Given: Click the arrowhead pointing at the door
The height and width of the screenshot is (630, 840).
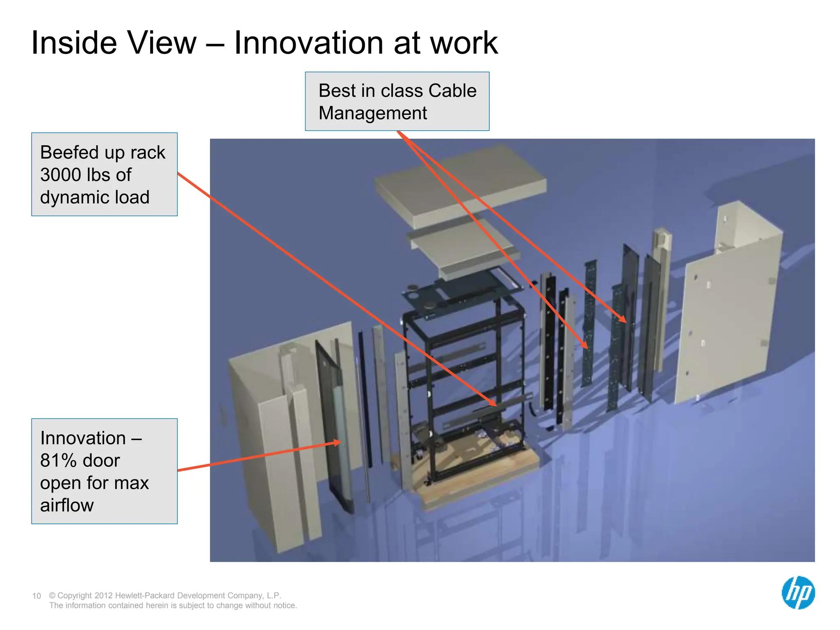Looking at the screenshot, I should point(337,443).
